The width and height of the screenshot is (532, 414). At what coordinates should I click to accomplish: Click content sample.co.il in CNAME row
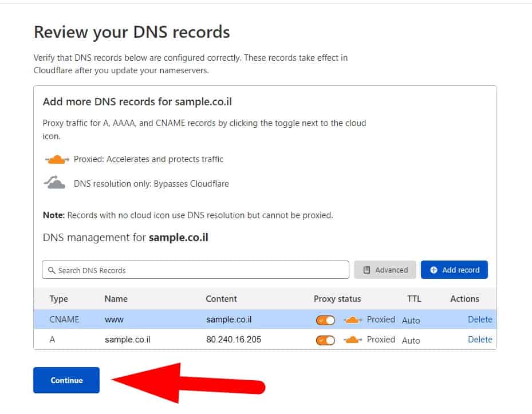(229, 320)
